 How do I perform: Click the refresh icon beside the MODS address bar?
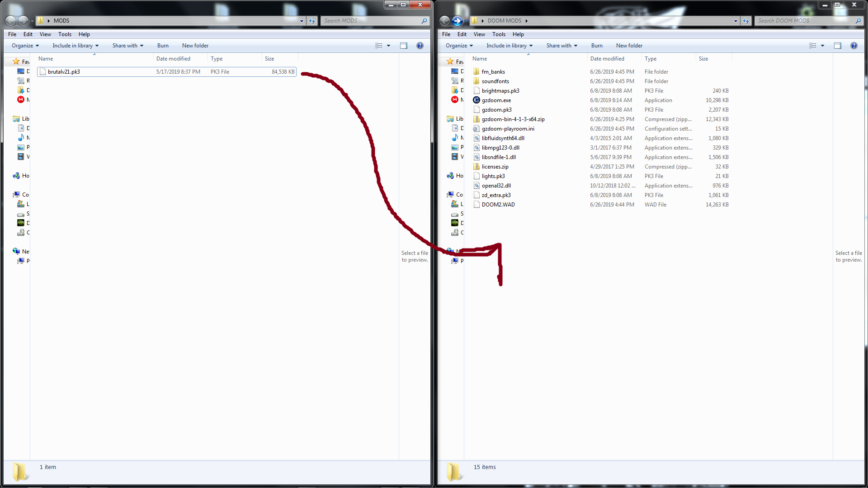click(x=312, y=21)
